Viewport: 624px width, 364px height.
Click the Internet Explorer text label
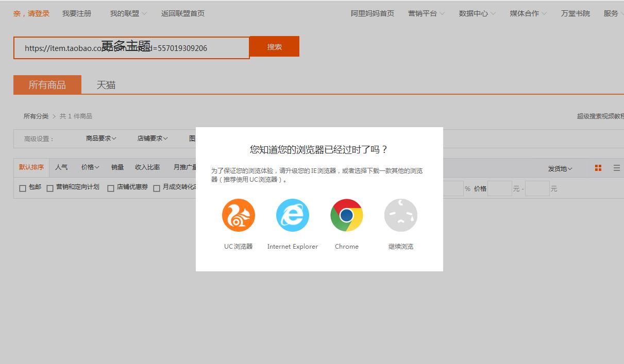[x=293, y=247]
